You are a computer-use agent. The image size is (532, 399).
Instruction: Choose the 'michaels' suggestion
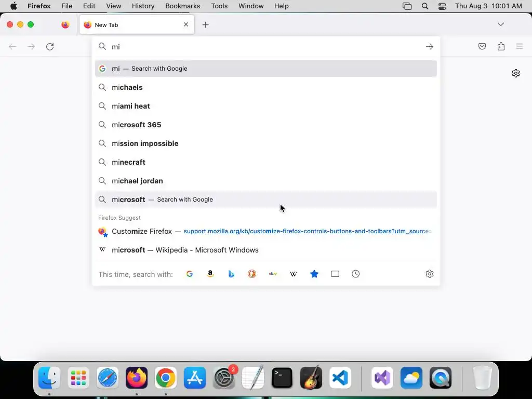coord(266,87)
